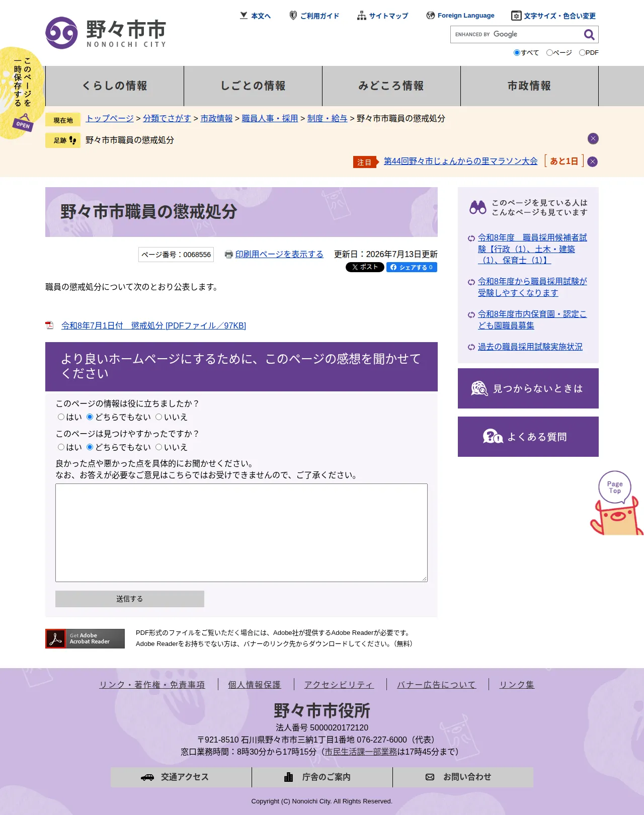644x815 pixels.
Task: Click the 送信する submit button
Action: click(x=130, y=599)
